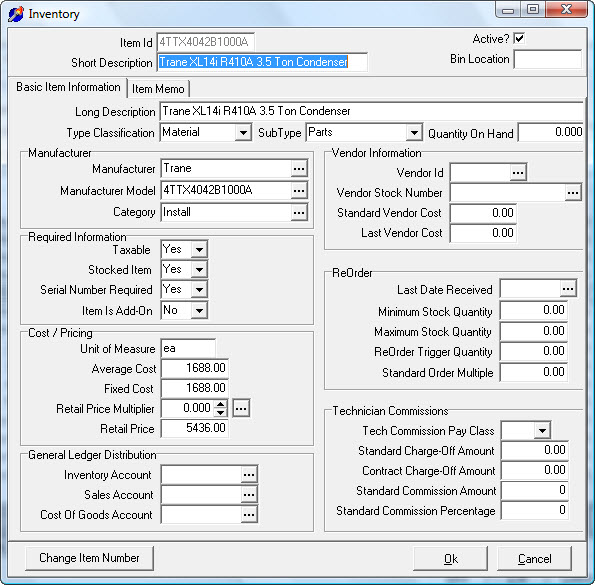Screen dimensions: 595x585
Task: Click the Change Item Number button
Action: tap(90, 558)
